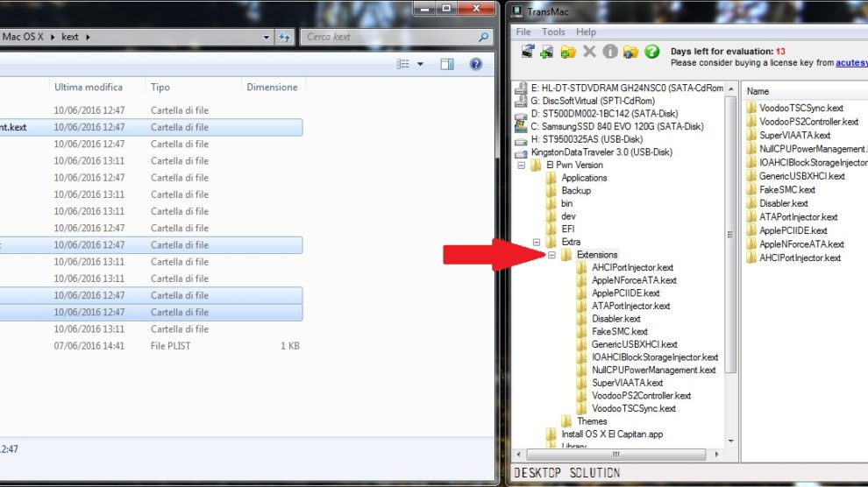Select the C: Samsung SSD 840 EVO drive
Screen dimensions: 868x487
click(x=616, y=127)
